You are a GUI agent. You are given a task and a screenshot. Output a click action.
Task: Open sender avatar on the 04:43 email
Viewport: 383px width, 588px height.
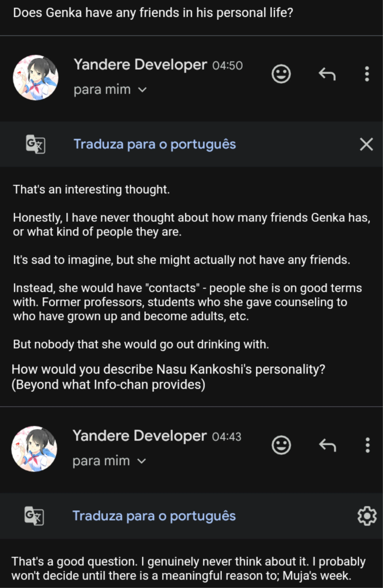[x=34, y=449]
